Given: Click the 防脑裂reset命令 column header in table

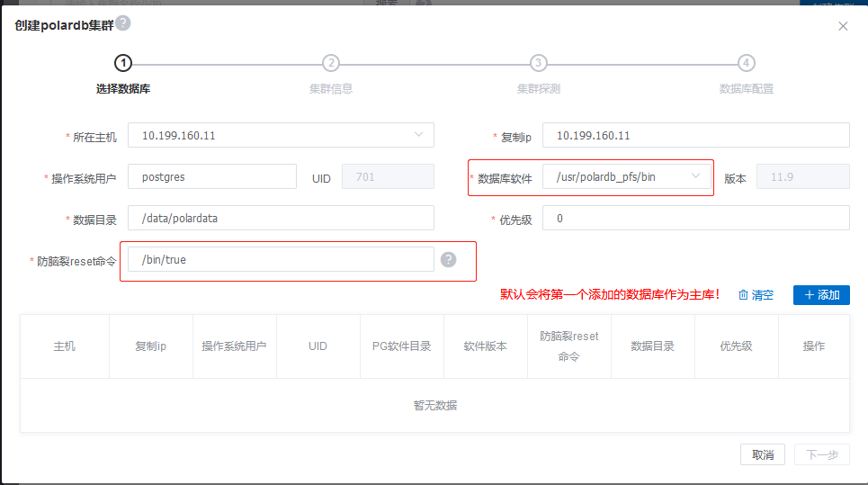Looking at the screenshot, I should coord(569,346).
